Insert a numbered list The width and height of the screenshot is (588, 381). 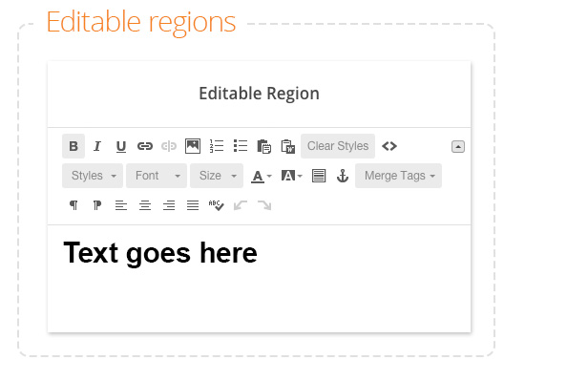point(217,146)
